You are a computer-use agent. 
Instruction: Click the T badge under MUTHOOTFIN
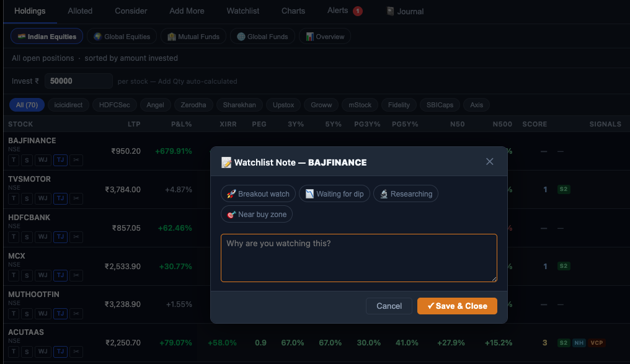coord(13,314)
